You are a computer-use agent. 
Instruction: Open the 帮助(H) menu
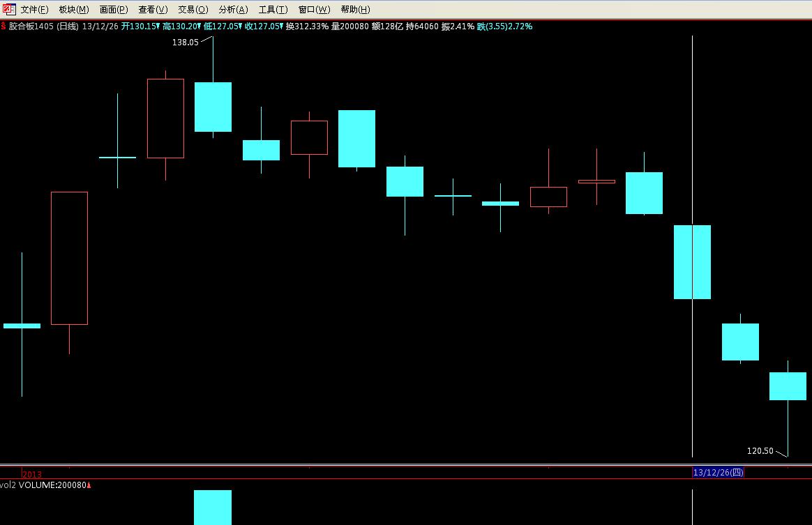click(x=355, y=10)
